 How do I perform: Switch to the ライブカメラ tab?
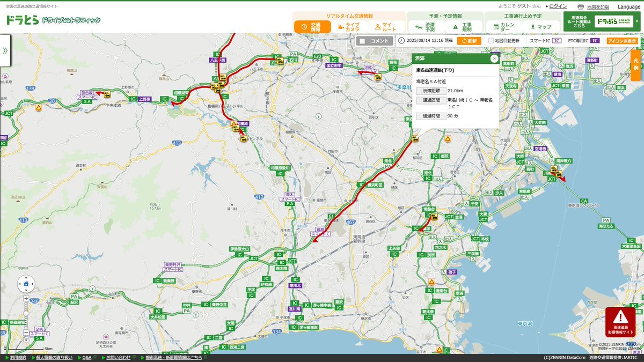(349, 27)
